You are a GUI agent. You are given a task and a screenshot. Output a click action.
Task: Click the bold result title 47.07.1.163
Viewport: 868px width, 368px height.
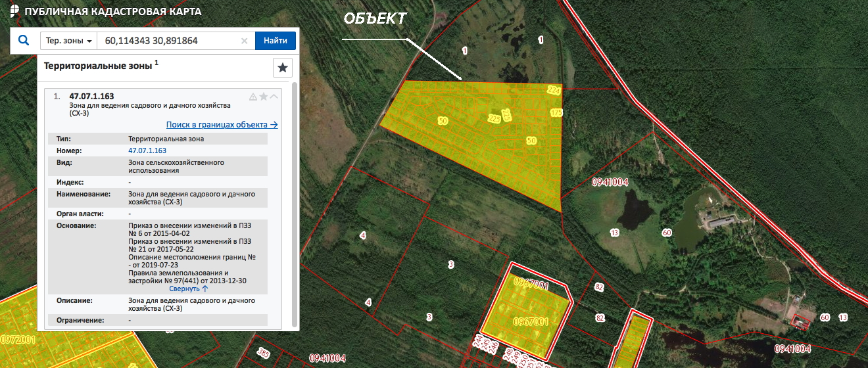(91, 97)
